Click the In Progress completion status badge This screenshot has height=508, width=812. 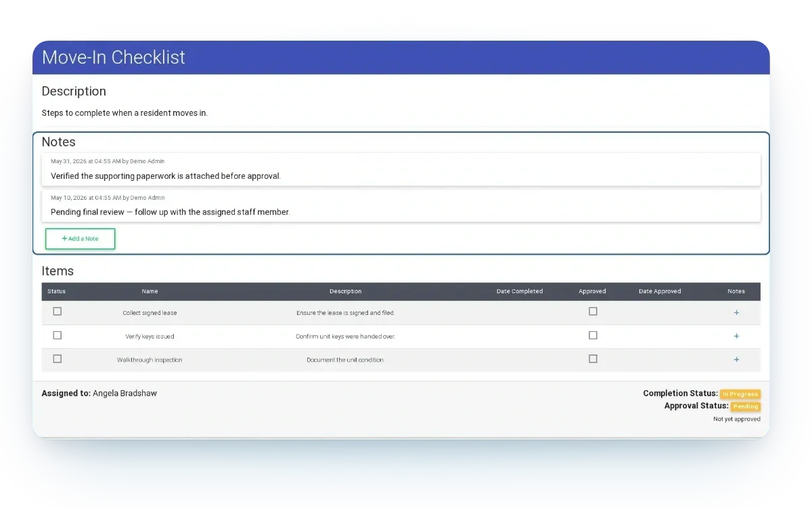point(740,394)
